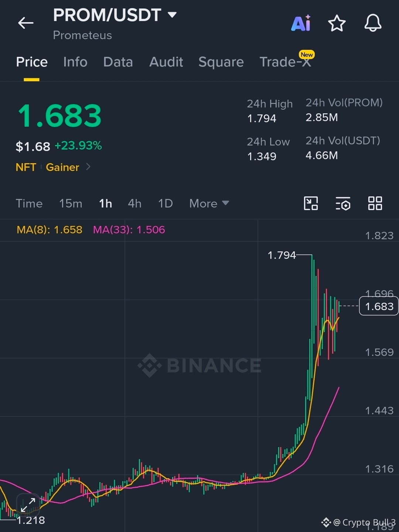The width and height of the screenshot is (399, 532).
Task: Tap the Prometeus subtitle text
Action: [82, 35]
